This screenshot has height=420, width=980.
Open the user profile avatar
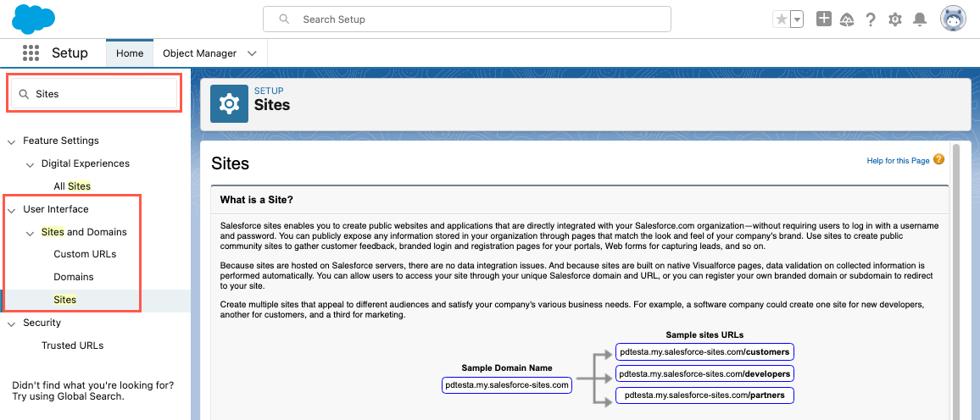953,19
